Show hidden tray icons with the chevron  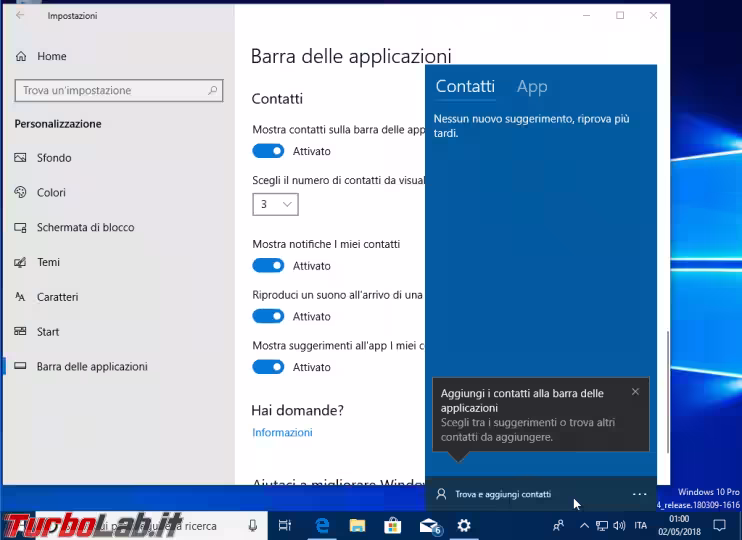(584, 525)
